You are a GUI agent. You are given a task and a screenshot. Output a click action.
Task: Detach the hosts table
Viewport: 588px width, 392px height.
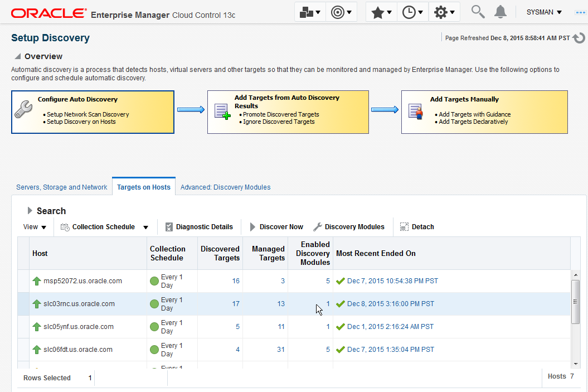point(417,227)
